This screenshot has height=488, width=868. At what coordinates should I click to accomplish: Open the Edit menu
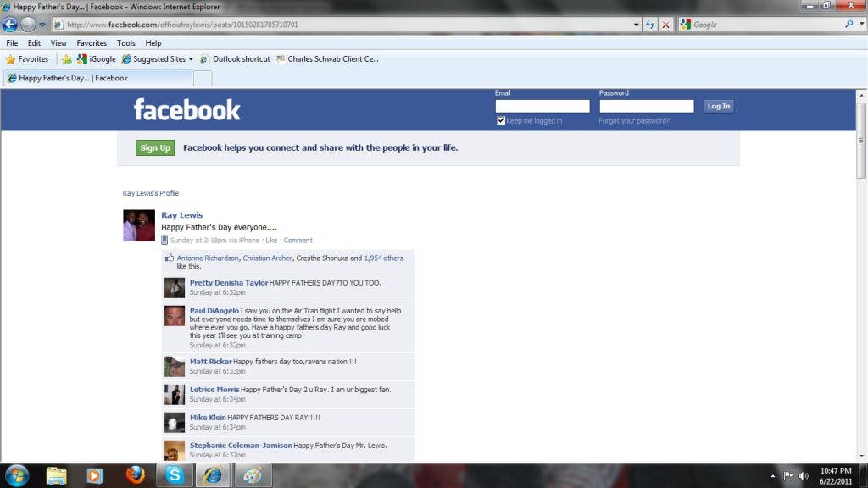point(34,42)
